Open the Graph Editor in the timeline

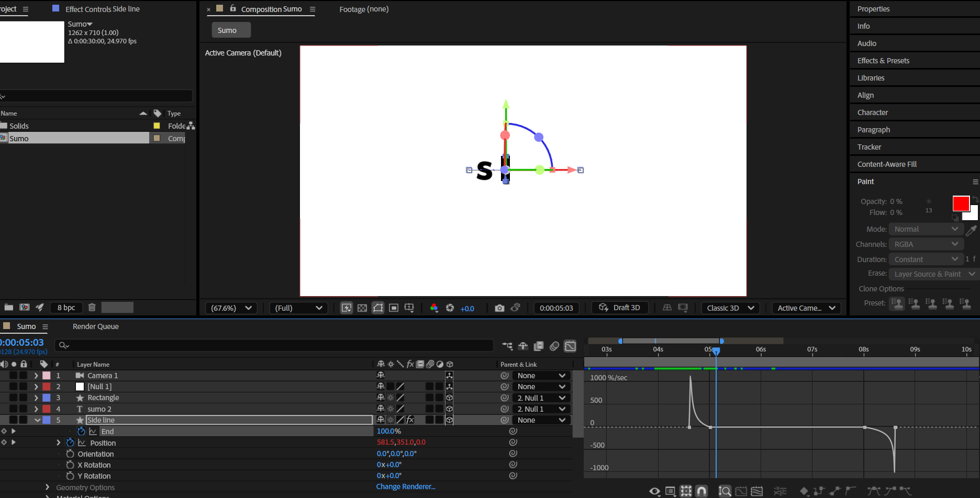[x=570, y=346]
